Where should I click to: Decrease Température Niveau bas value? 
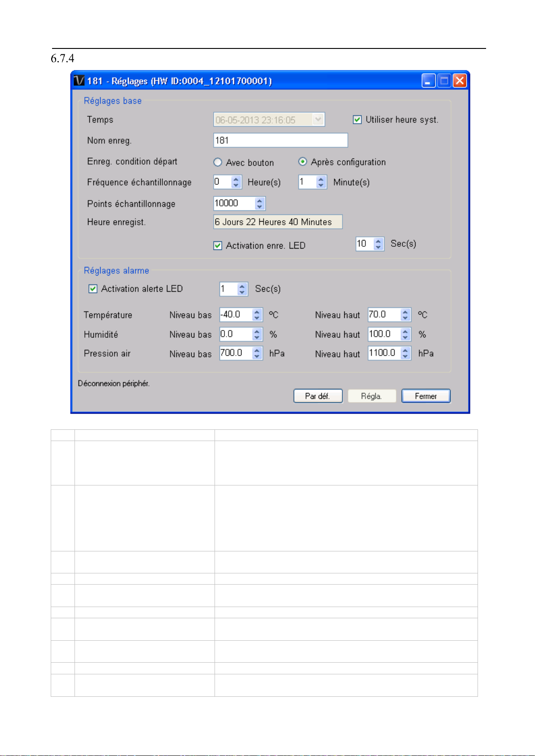pyautogui.click(x=257, y=318)
